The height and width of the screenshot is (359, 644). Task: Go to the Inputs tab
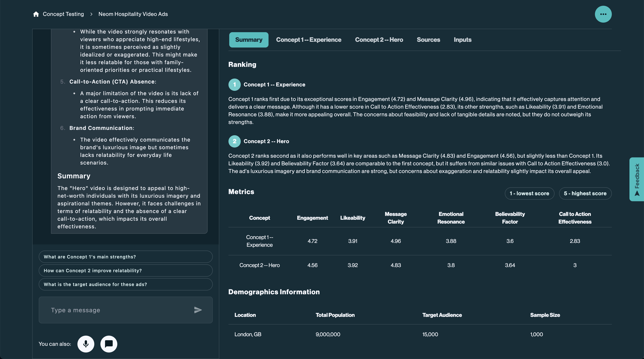[462, 40]
